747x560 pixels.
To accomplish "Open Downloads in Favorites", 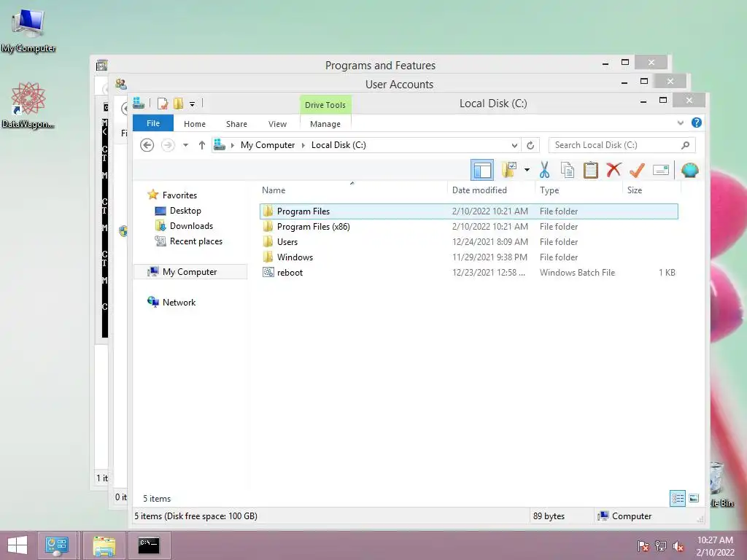I will pos(191,226).
